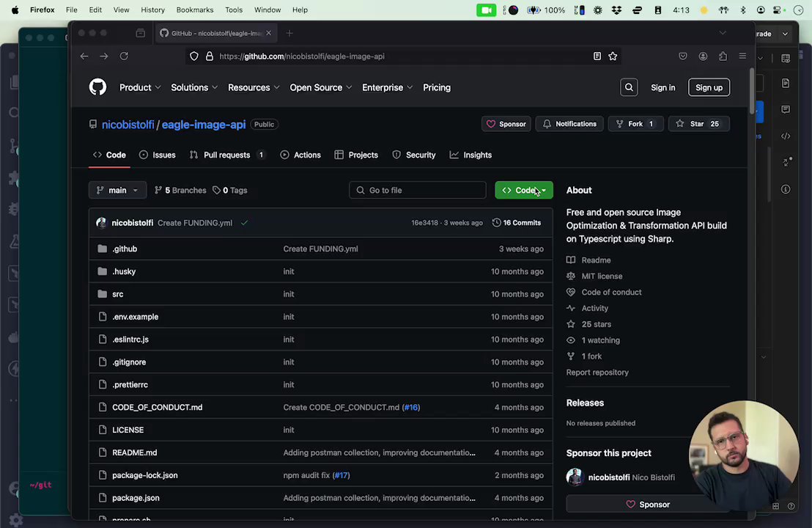The width and height of the screenshot is (812, 528).
Task: Click the Sponsor button near the repo title
Action: tap(506, 124)
